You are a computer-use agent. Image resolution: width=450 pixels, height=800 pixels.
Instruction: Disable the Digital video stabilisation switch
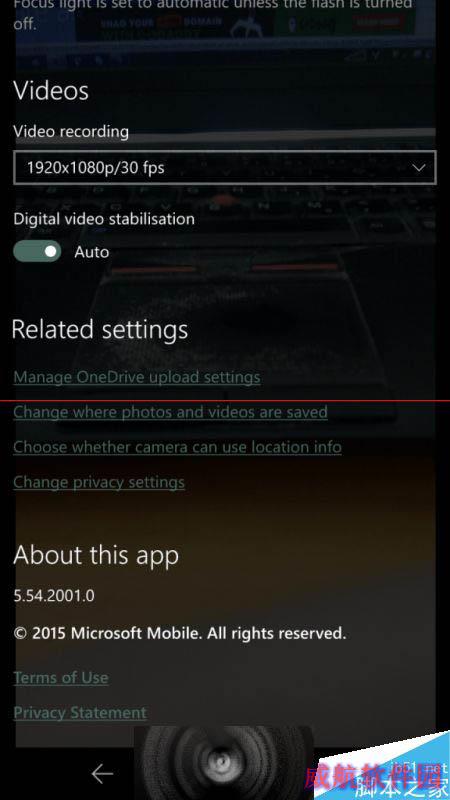tap(37, 252)
